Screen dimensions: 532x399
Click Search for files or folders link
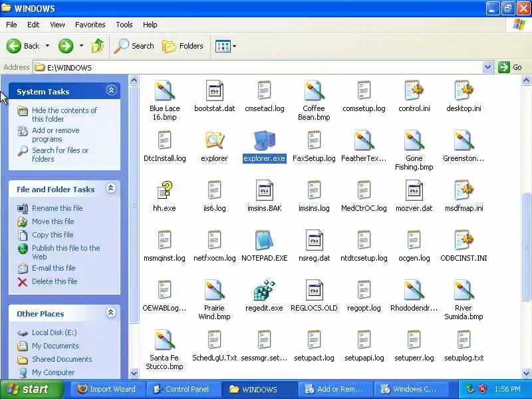click(x=60, y=154)
